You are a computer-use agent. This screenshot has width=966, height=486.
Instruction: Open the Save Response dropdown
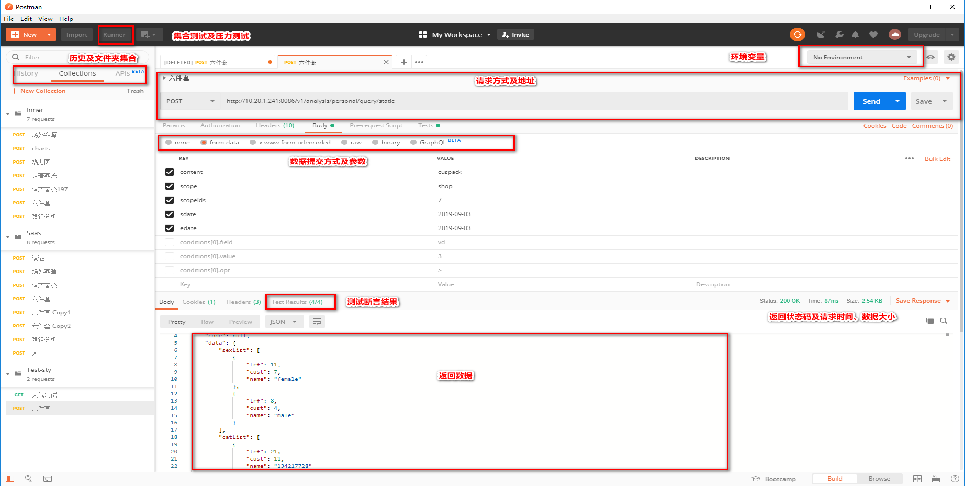[x=922, y=301]
